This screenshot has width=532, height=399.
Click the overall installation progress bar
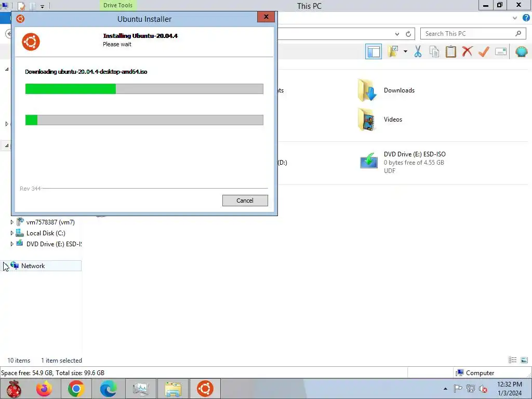coord(144,120)
